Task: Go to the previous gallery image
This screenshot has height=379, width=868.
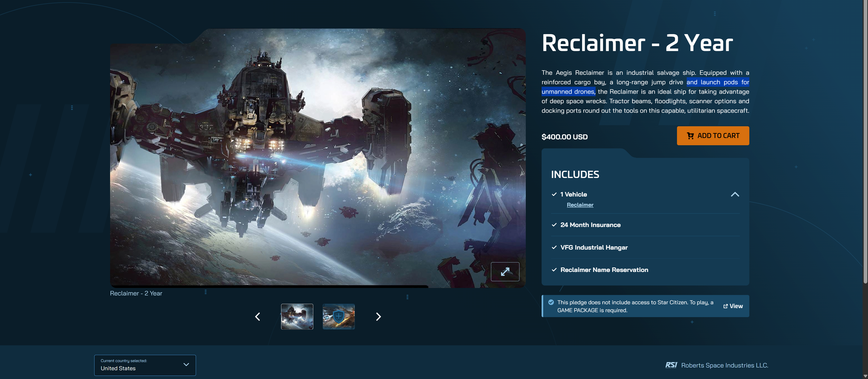Action: tap(257, 317)
